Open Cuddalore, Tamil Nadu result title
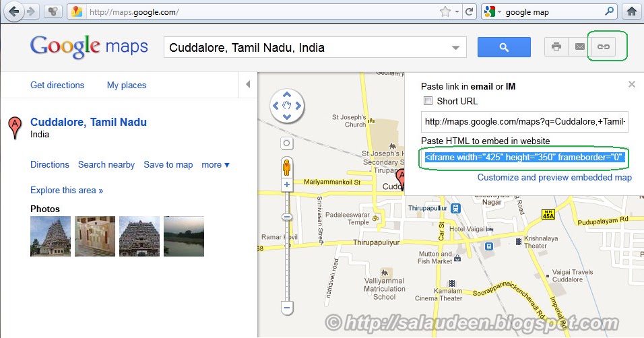The image size is (644, 338). (x=88, y=122)
